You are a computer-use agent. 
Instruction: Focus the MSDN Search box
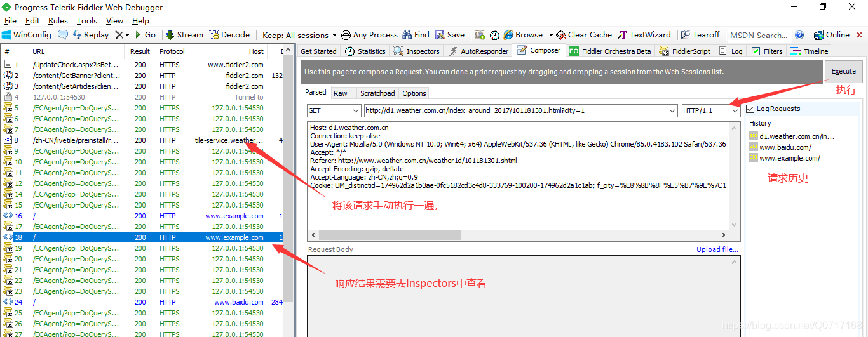click(x=759, y=35)
